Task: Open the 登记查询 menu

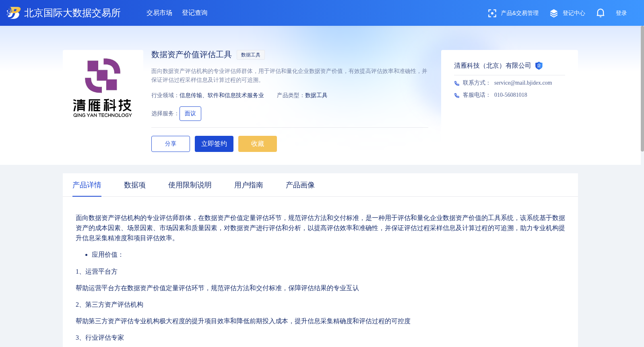Action: click(195, 13)
